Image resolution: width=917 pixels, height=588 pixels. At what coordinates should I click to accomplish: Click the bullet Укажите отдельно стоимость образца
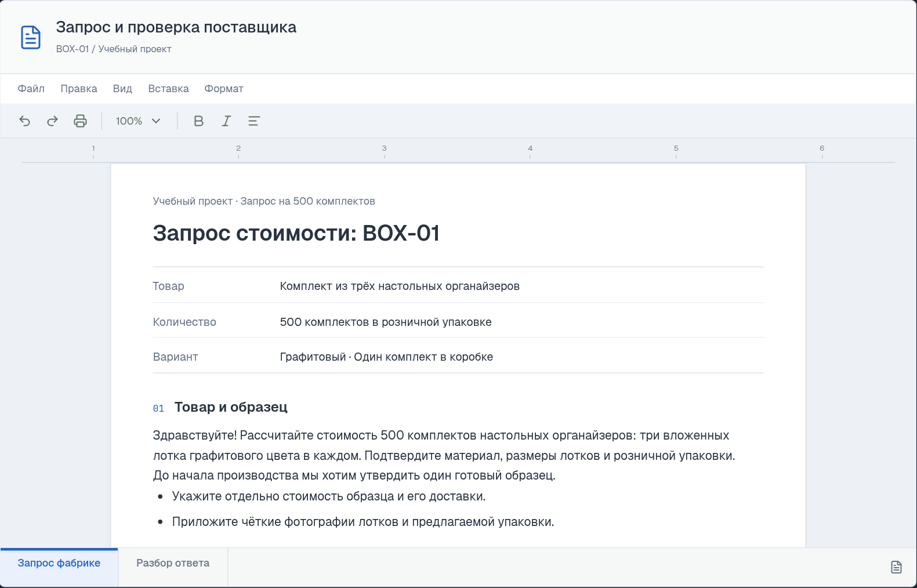(329, 496)
